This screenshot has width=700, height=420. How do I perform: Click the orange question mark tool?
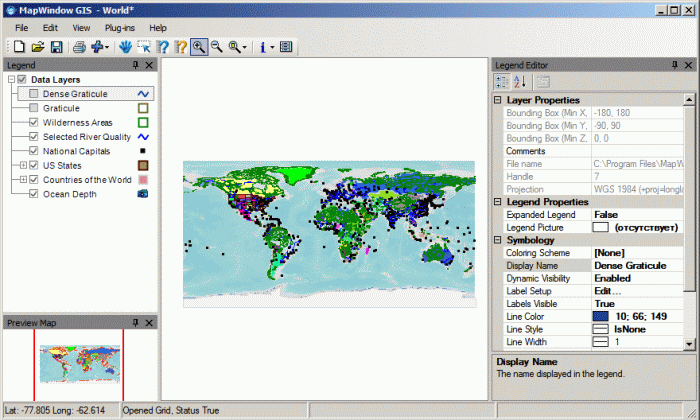pos(180,47)
